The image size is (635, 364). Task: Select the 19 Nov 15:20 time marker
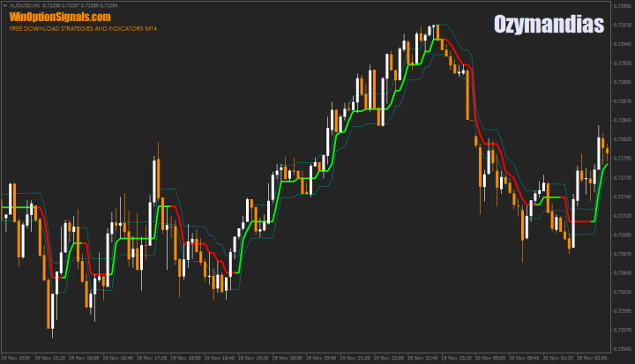[x=50, y=359]
